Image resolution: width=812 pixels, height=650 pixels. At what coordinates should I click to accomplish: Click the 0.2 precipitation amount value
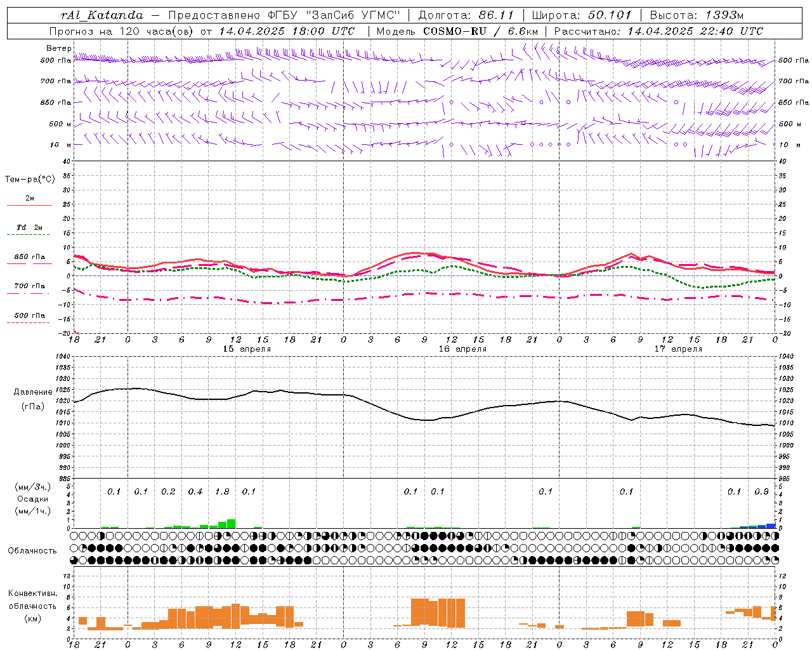tap(168, 491)
